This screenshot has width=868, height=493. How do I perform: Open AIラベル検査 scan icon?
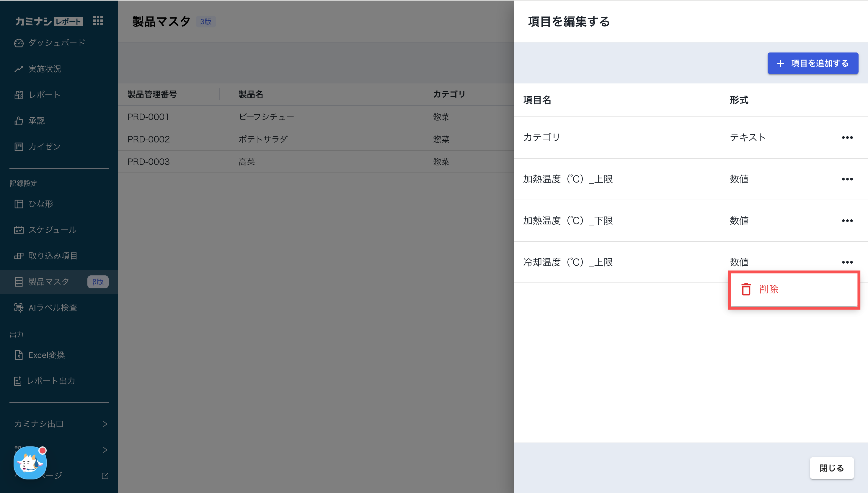(x=19, y=308)
